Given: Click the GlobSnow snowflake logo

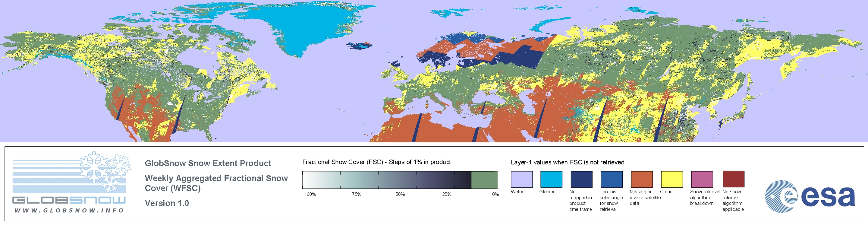Looking at the screenshot, I should (105, 171).
